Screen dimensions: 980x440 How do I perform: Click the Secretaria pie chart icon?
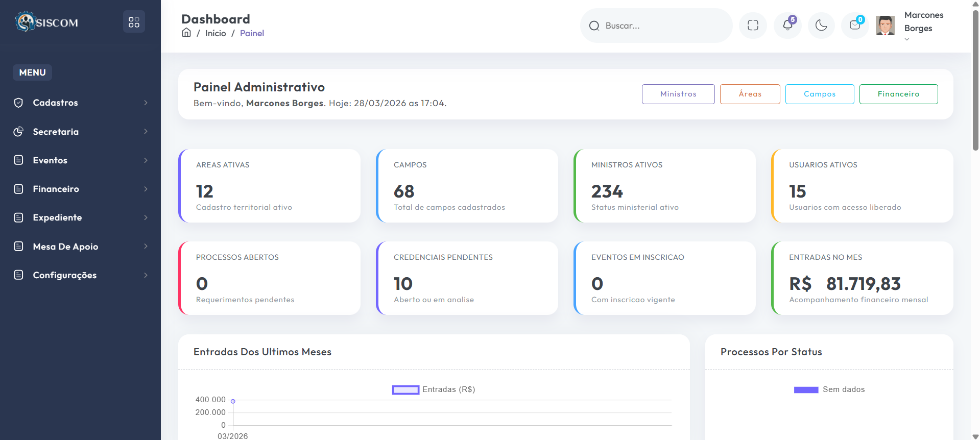click(x=18, y=131)
